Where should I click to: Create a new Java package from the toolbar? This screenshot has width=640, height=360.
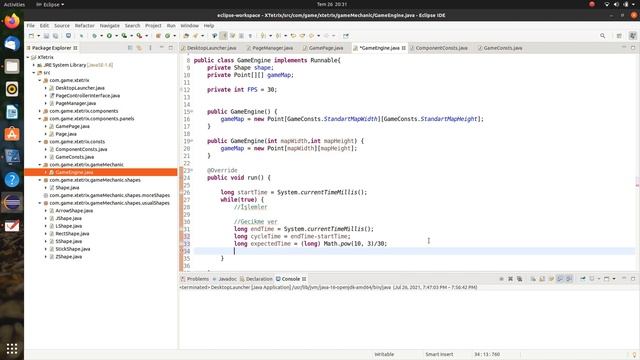pos(158,36)
